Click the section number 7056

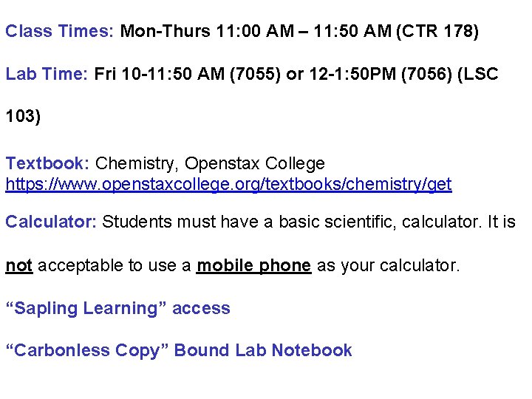click(x=427, y=74)
